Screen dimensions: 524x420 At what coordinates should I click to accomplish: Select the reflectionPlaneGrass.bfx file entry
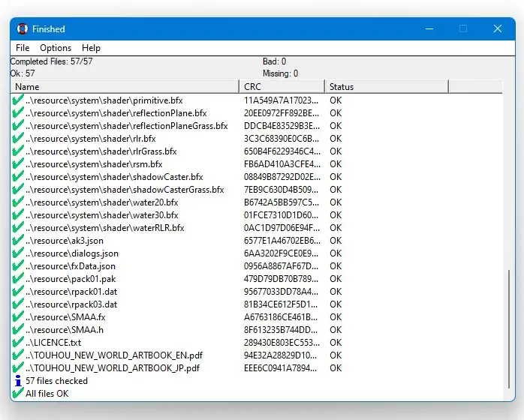tap(126, 125)
